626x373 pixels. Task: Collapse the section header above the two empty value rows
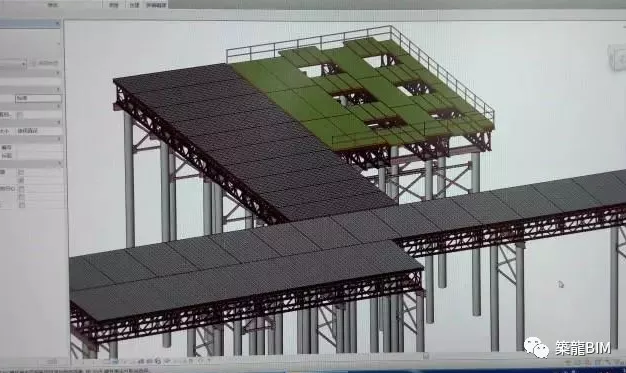click(x=59, y=139)
